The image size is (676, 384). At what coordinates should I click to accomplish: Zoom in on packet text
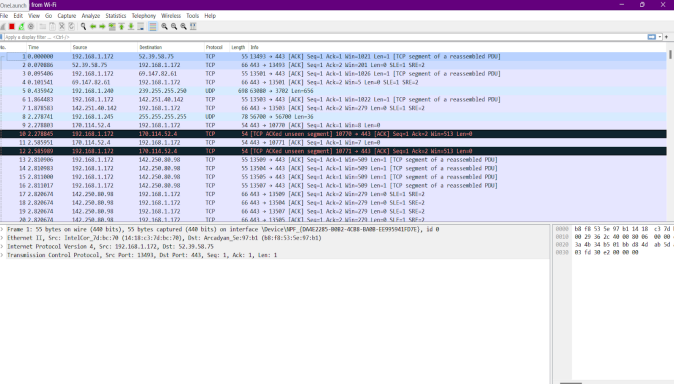pyautogui.click(x=164, y=27)
